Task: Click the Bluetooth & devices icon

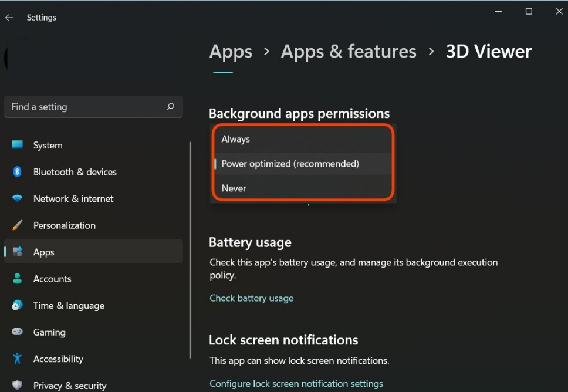Action: tap(18, 172)
